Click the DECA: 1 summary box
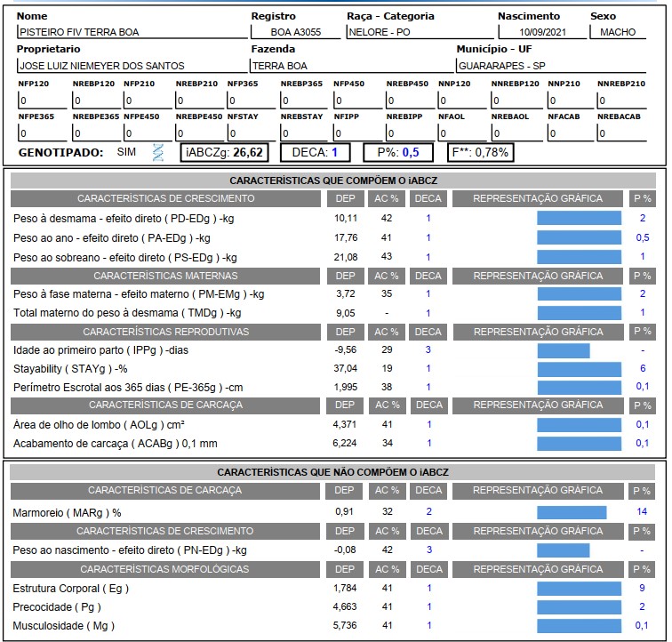 (x=315, y=152)
